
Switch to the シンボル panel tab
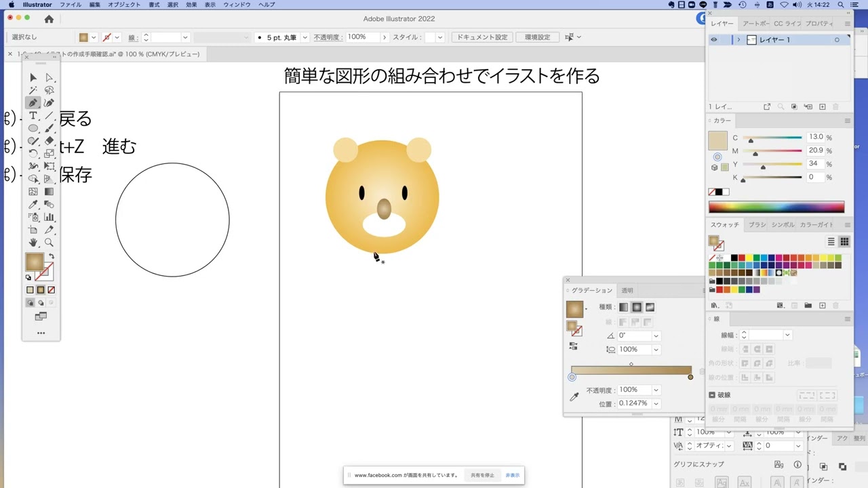[782, 224]
